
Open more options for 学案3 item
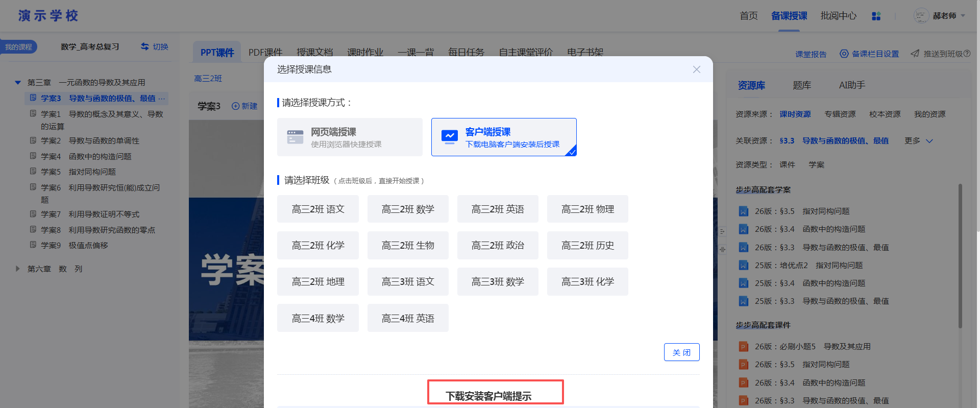click(162, 98)
